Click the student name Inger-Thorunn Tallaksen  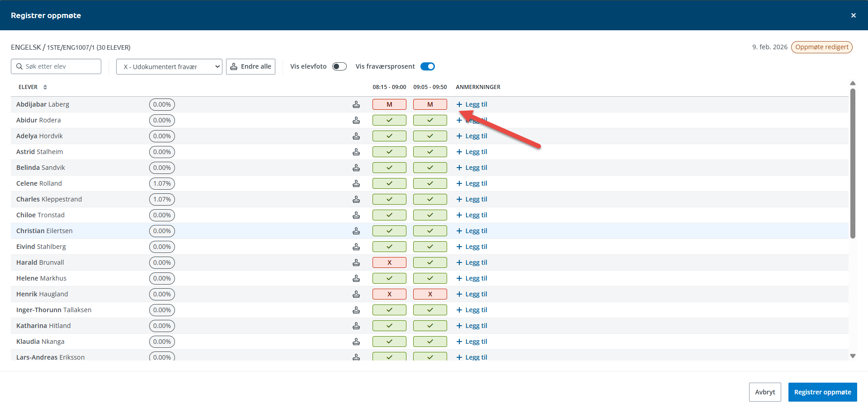click(x=54, y=310)
